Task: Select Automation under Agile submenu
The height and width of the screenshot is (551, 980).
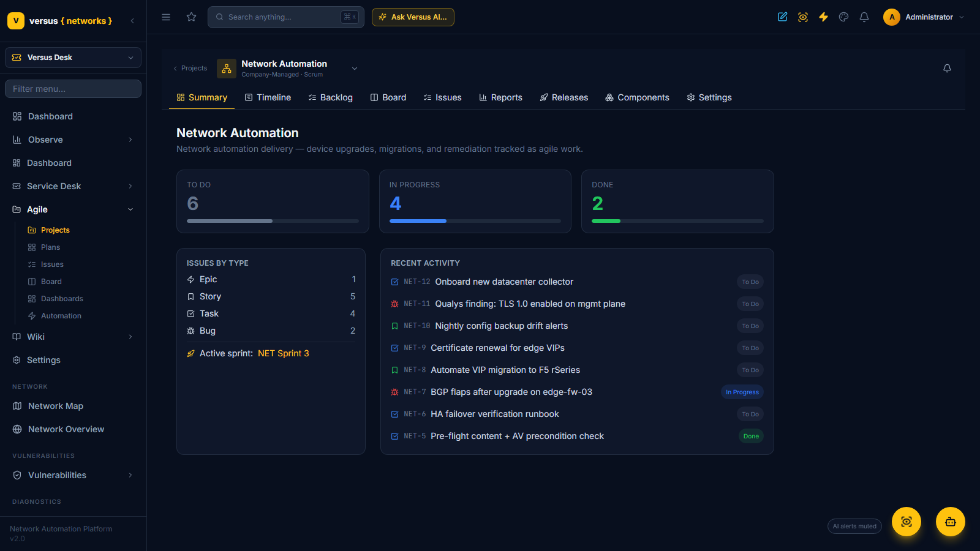Action: [61, 316]
